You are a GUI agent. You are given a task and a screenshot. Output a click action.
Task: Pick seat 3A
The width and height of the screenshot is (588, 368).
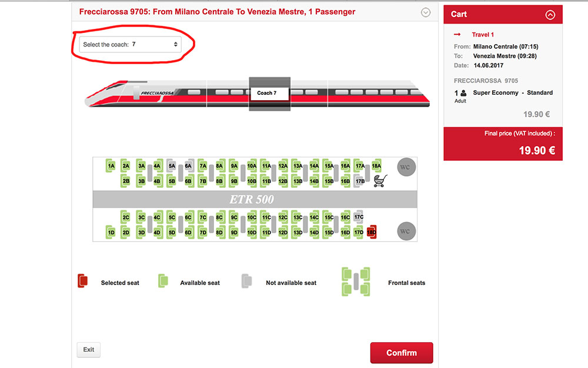coord(141,165)
